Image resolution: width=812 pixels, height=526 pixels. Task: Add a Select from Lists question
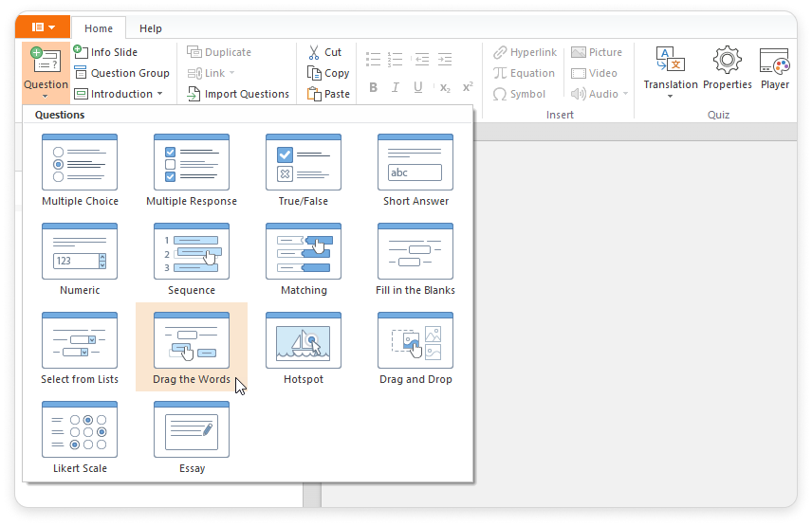coord(80,348)
